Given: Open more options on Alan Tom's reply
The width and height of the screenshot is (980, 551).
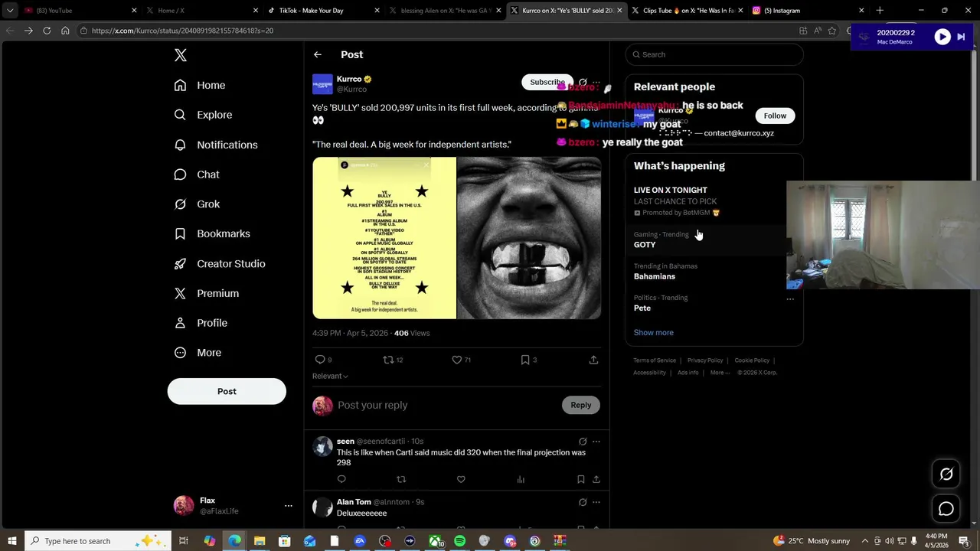Looking at the screenshot, I should coord(596,502).
